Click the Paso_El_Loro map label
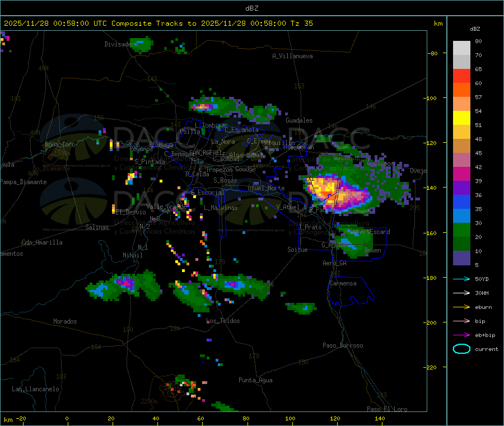The image size is (504, 426). (x=388, y=409)
